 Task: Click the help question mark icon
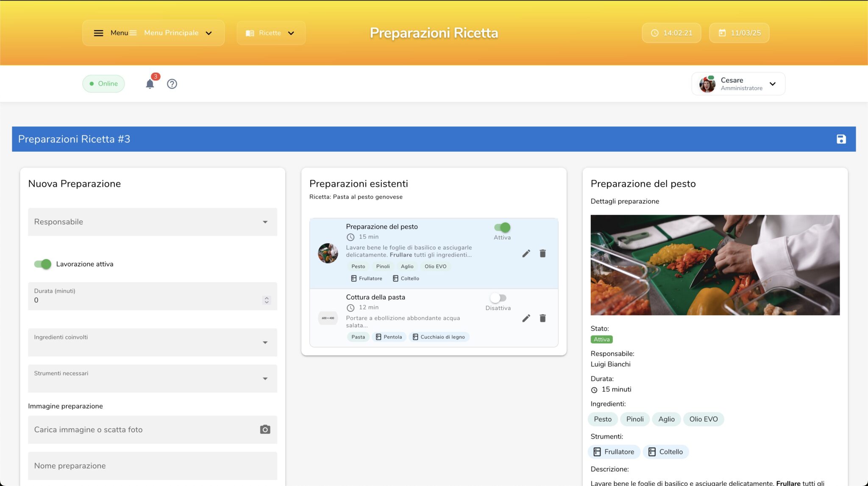tap(172, 83)
